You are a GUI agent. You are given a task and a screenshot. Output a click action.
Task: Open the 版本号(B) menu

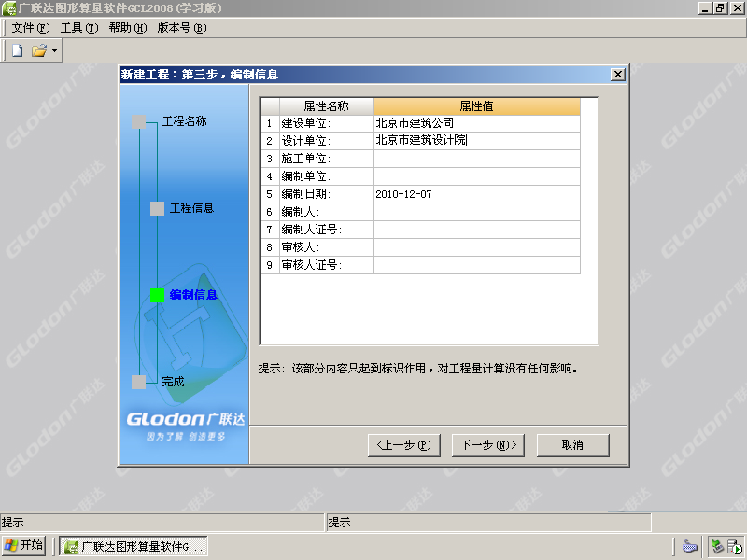pos(182,28)
